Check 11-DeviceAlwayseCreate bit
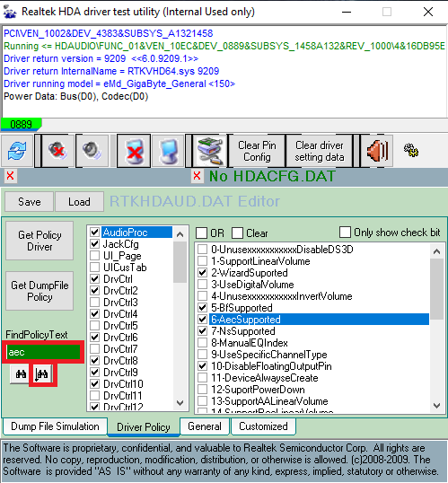The image size is (448, 483). [x=202, y=378]
